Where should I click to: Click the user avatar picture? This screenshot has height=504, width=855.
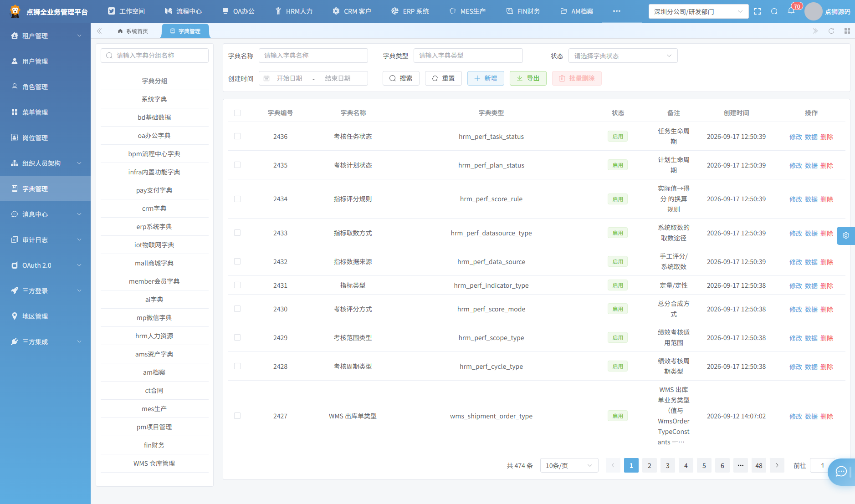(x=814, y=11)
